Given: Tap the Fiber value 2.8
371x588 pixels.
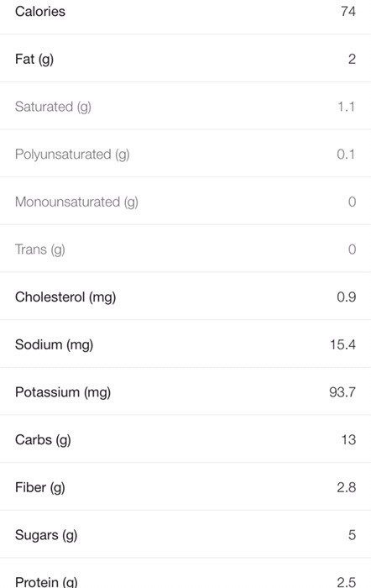Looking at the screenshot, I should click(347, 487).
